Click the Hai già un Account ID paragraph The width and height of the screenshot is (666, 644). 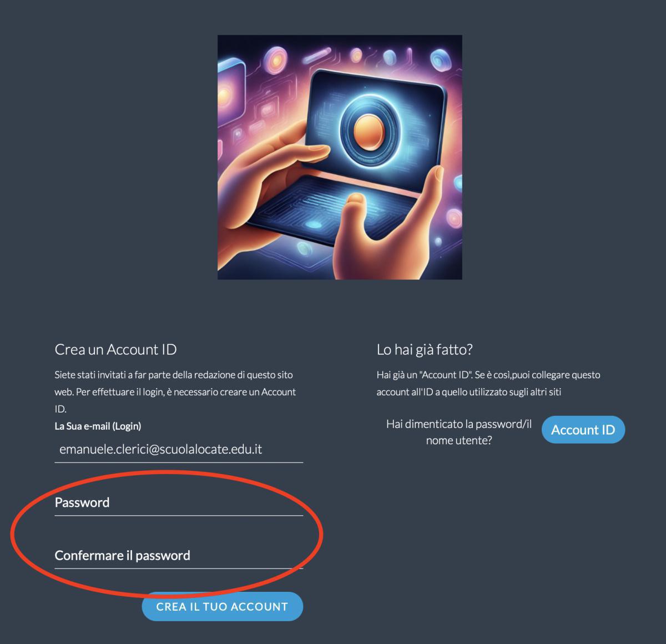488,383
